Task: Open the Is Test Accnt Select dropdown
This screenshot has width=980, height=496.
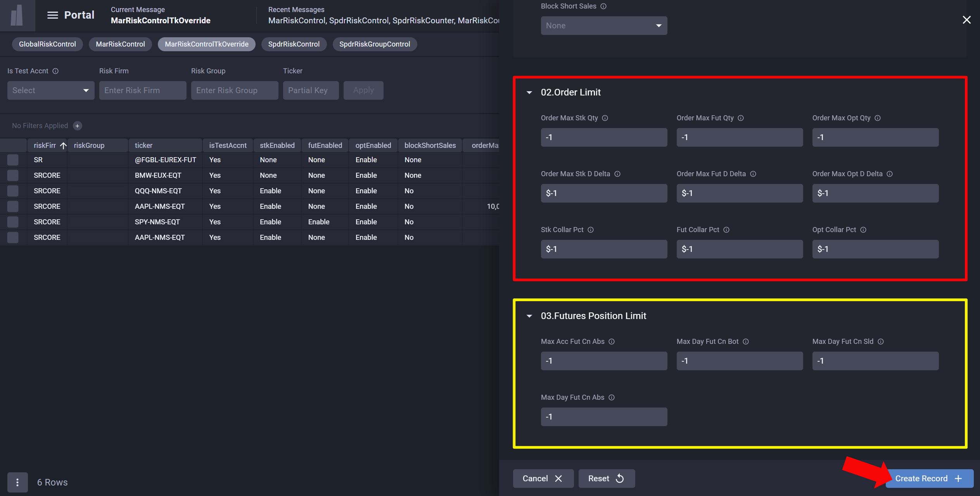Action: [50, 90]
